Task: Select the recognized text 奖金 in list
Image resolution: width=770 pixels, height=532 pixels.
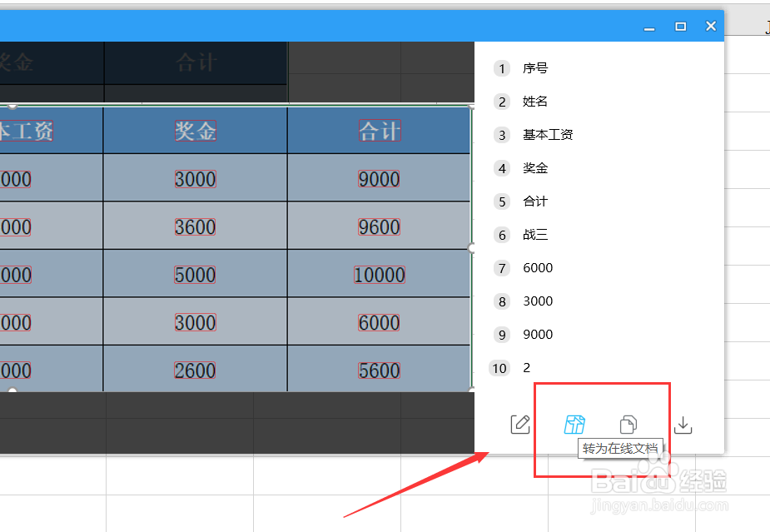Action: coord(535,168)
